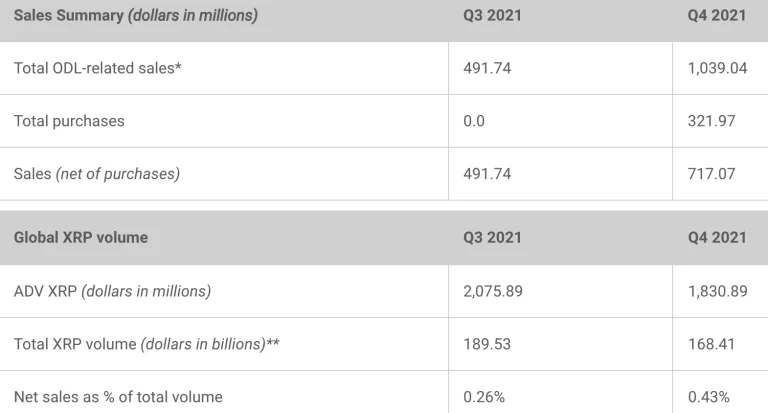
Task: Click the 0.43% net sales percentage
Action: click(709, 397)
